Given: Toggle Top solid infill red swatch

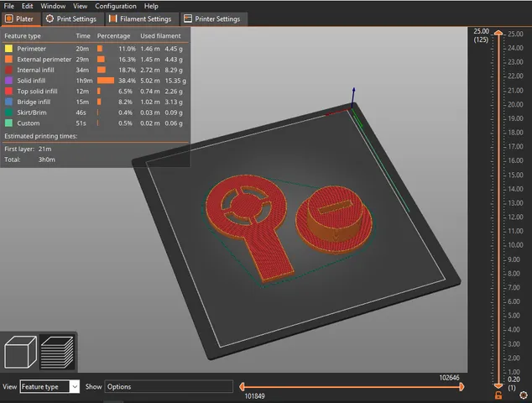Looking at the screenshot, I should pyautogui.click(x=9, y=92).
